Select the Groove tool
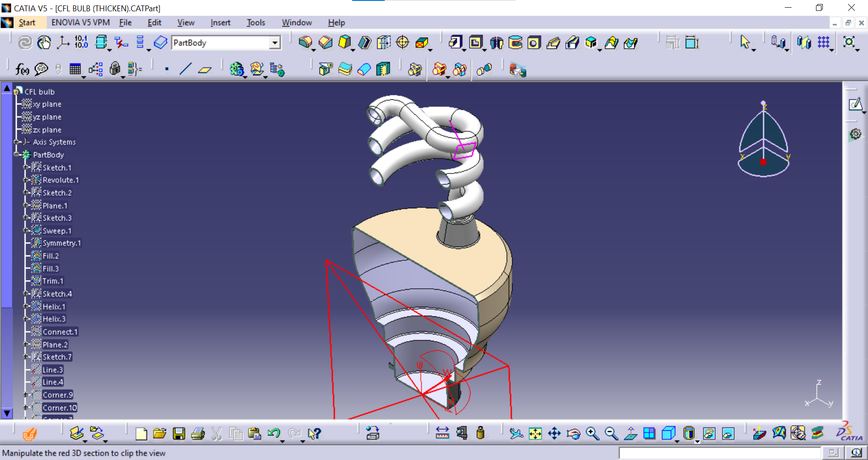 click(515, 42)
